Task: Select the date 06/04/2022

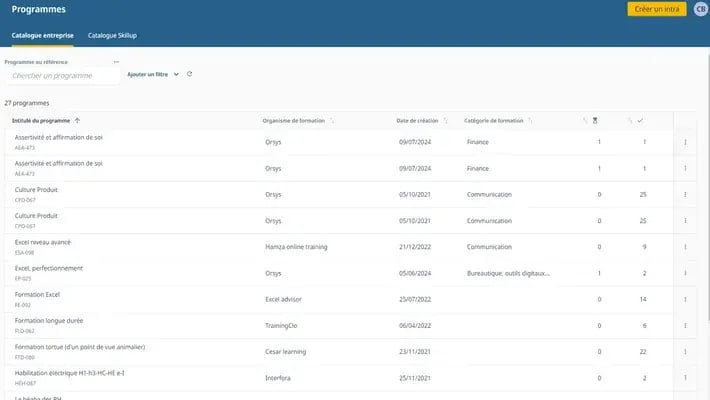Action: 415,326
